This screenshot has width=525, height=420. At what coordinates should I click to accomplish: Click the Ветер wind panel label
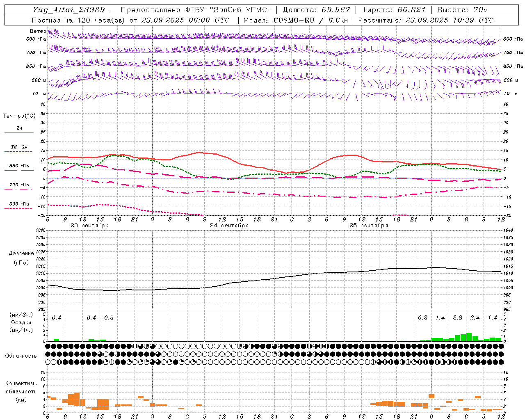[x=38, y=31]
